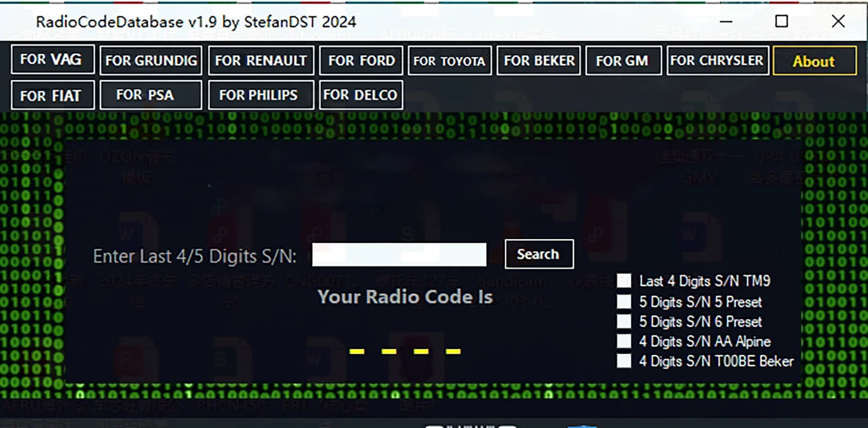
Task: Open FOR TOYOTA code lookup
Action: click(449, 61)
